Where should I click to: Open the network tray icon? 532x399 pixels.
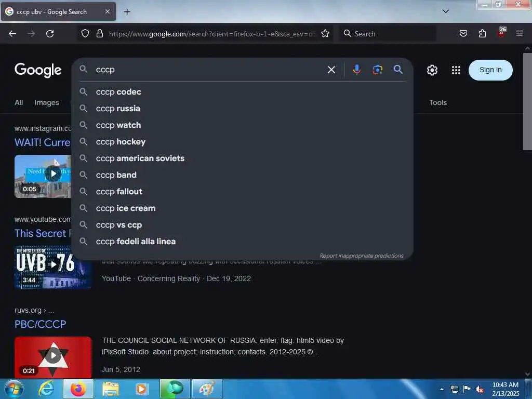click(x=454, y=389)
